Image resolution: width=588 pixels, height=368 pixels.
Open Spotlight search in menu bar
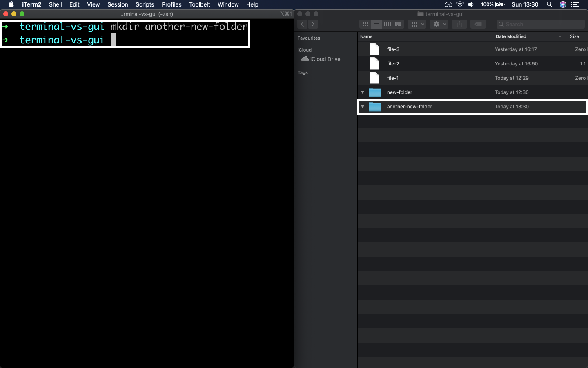pyautogui.click(x=550, y=4)
